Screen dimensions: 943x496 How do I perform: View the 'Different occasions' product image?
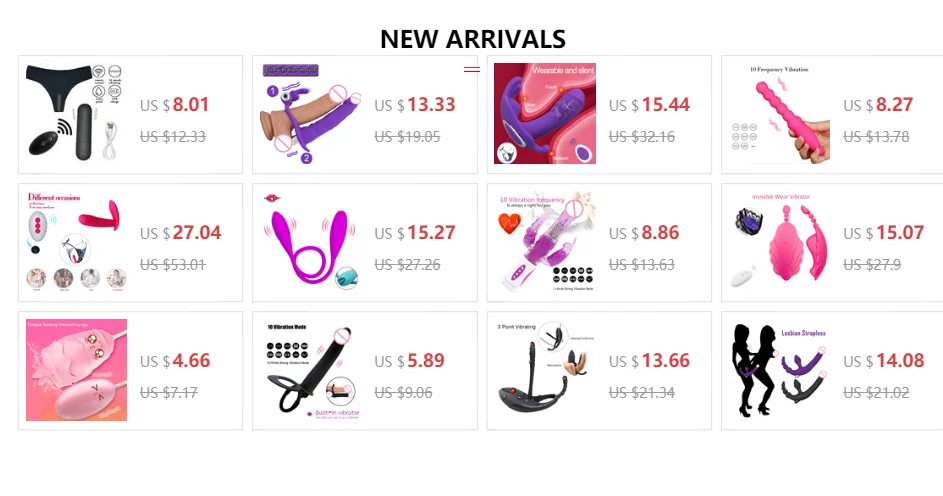[x=76, y=242]
